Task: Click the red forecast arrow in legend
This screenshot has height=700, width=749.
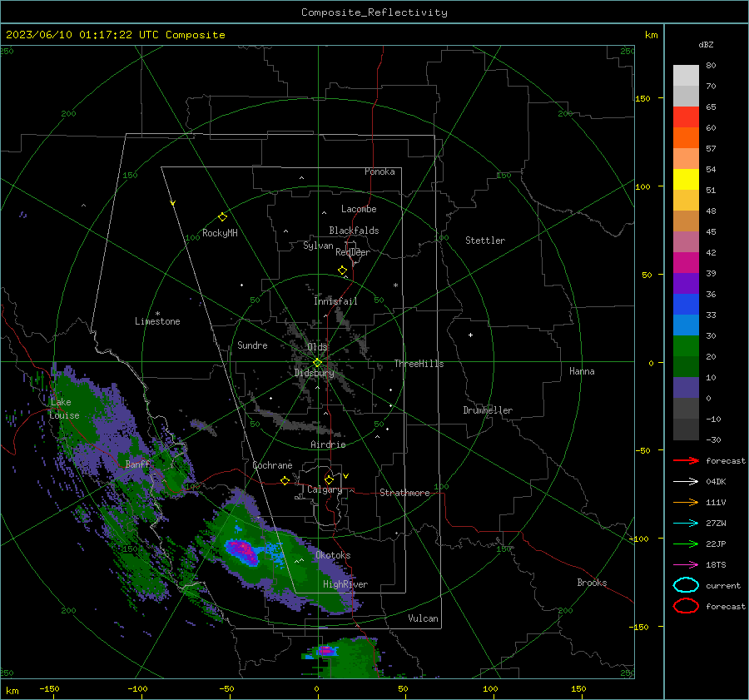Action: click(x=686, y=460)
